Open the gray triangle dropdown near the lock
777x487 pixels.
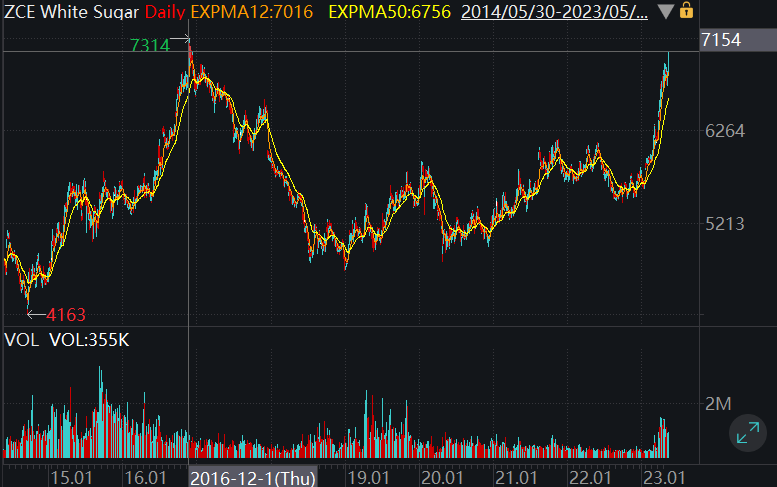coord(666,11)
